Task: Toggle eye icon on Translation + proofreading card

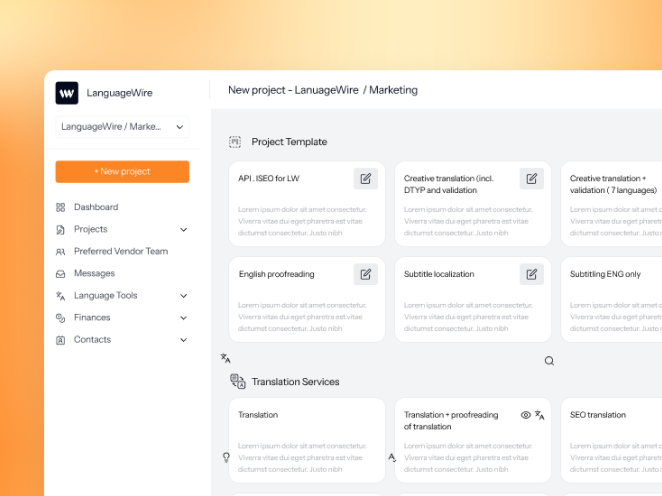Action: click(526, 415)
